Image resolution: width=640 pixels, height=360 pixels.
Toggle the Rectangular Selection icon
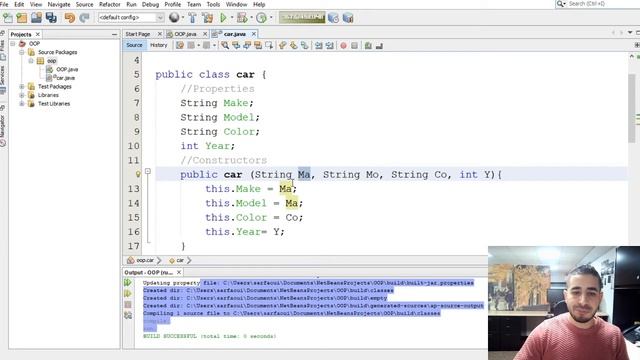(269, 46)
